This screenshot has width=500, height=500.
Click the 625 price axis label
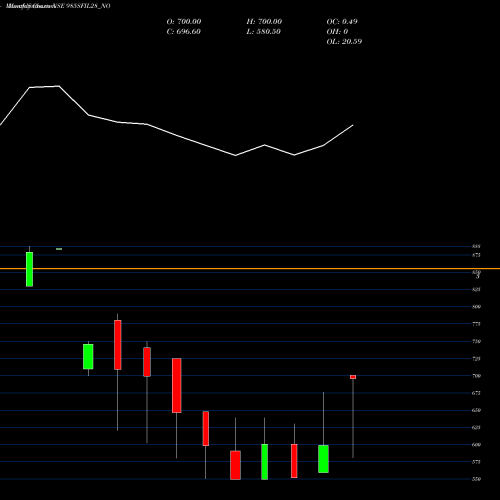pyautogui.click(x=476, y=428)
